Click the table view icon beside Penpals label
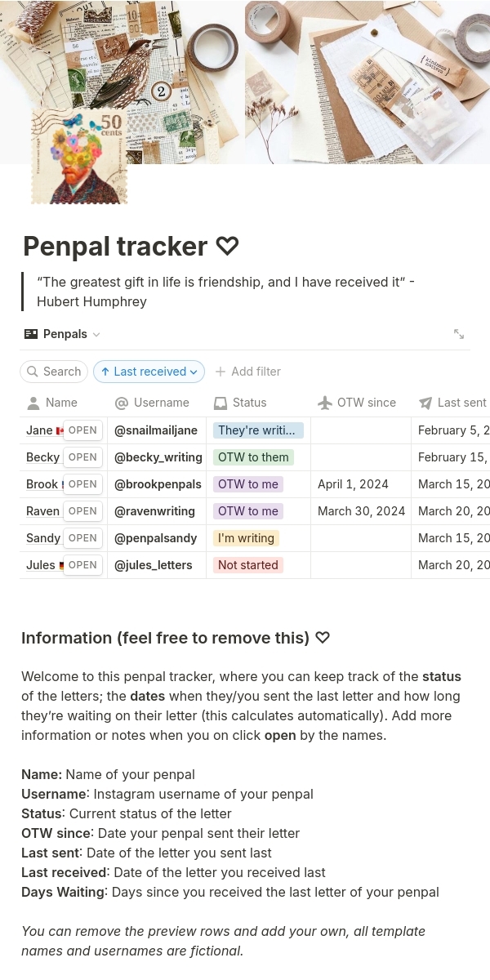 coord(31,334)
